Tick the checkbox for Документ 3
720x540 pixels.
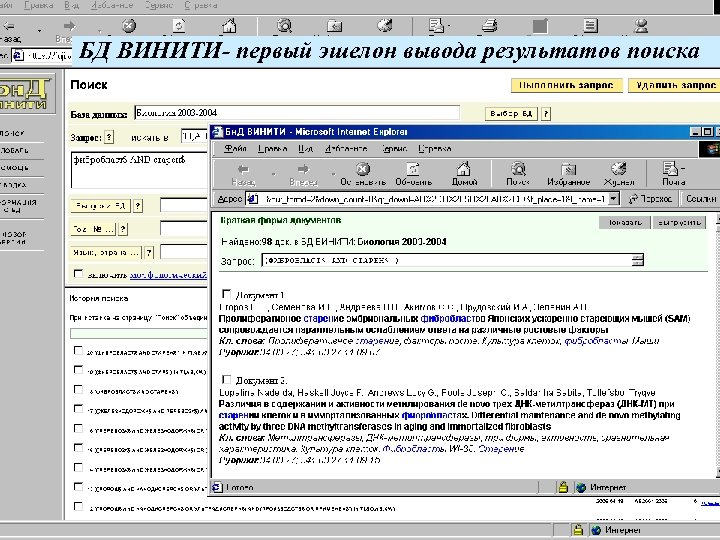pos(226,379)
